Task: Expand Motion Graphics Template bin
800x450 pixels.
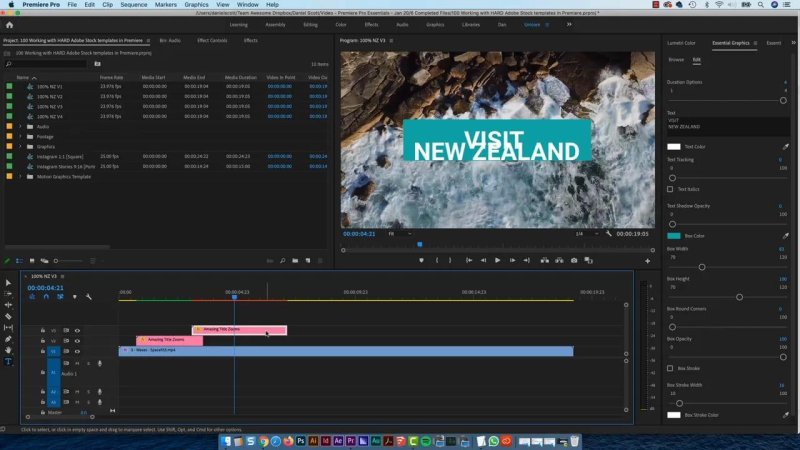Action: pyautogui.click(x=20, y=177)
